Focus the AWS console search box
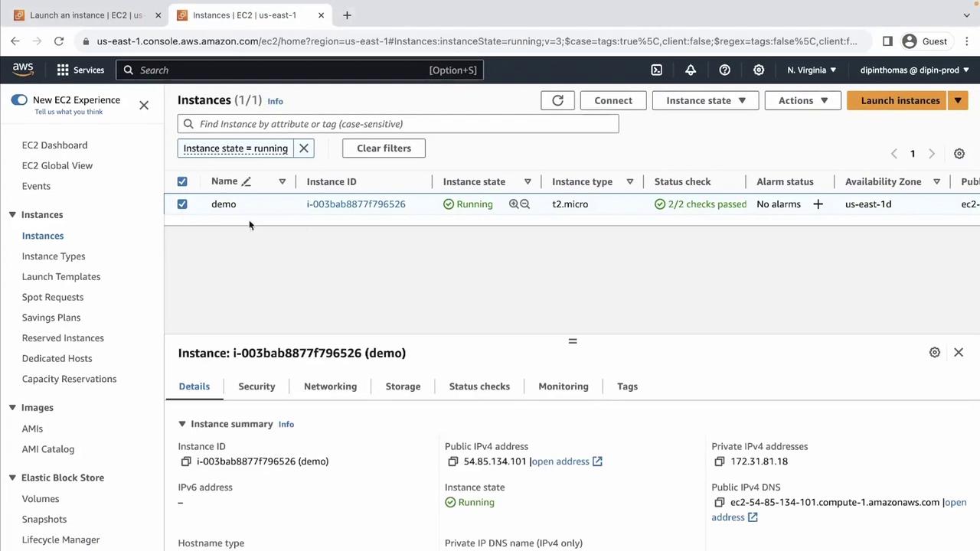980x551 pixels. [299, 70]
